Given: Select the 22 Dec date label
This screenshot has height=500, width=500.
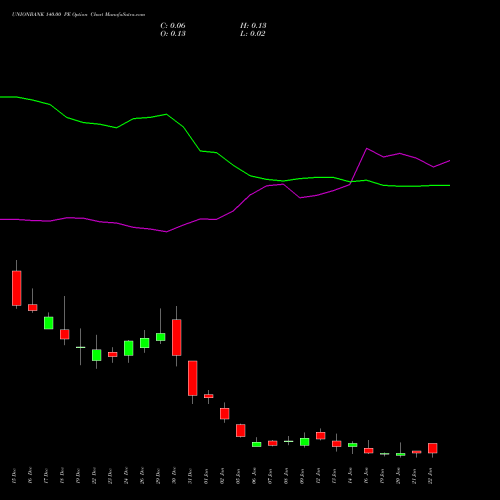Looking at the screenshot, I should [94, 476].
